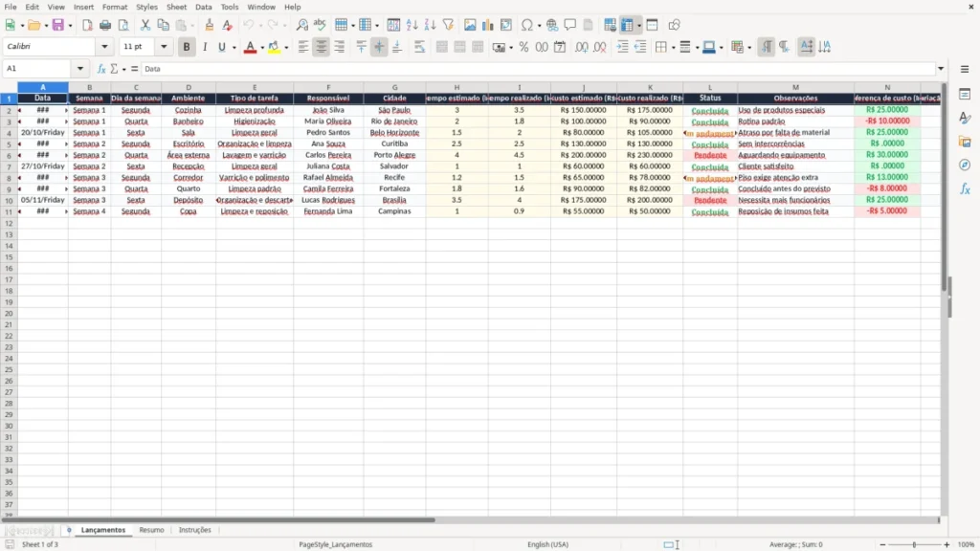Switch to the Instruções sheet tab
The width and height of the screenshot is (980, 551).
point(195,530)
